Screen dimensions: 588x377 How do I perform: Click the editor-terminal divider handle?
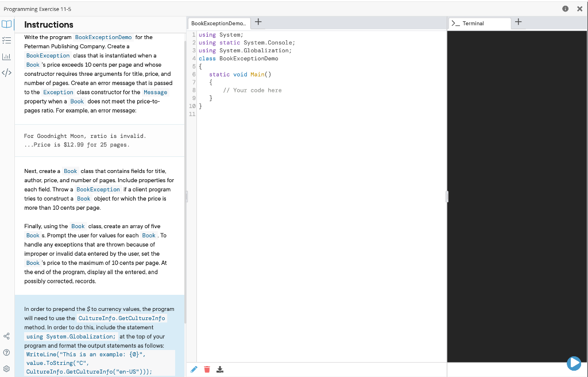click(447, 197)
